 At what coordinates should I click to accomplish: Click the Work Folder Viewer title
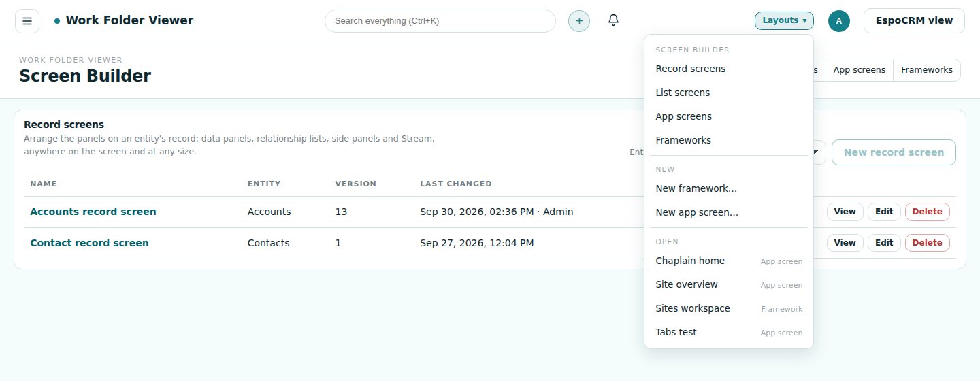(129, 20)
